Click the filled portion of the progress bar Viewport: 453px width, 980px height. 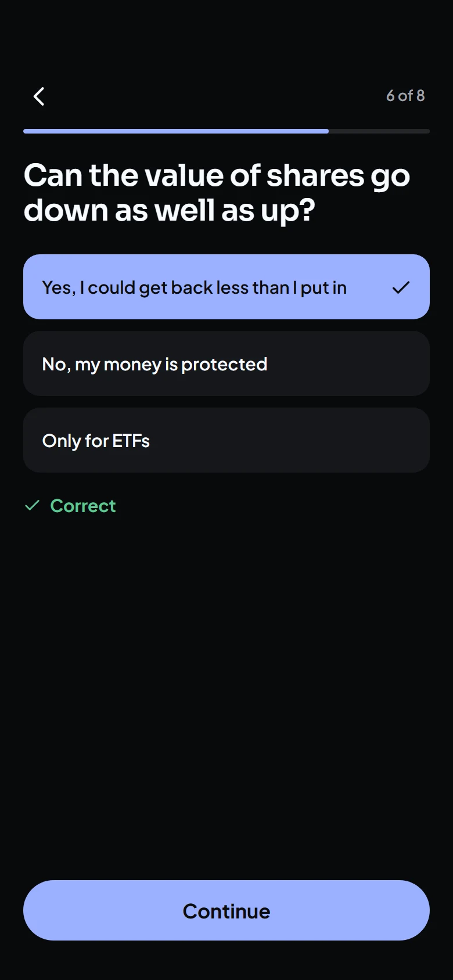click(176, 131)
